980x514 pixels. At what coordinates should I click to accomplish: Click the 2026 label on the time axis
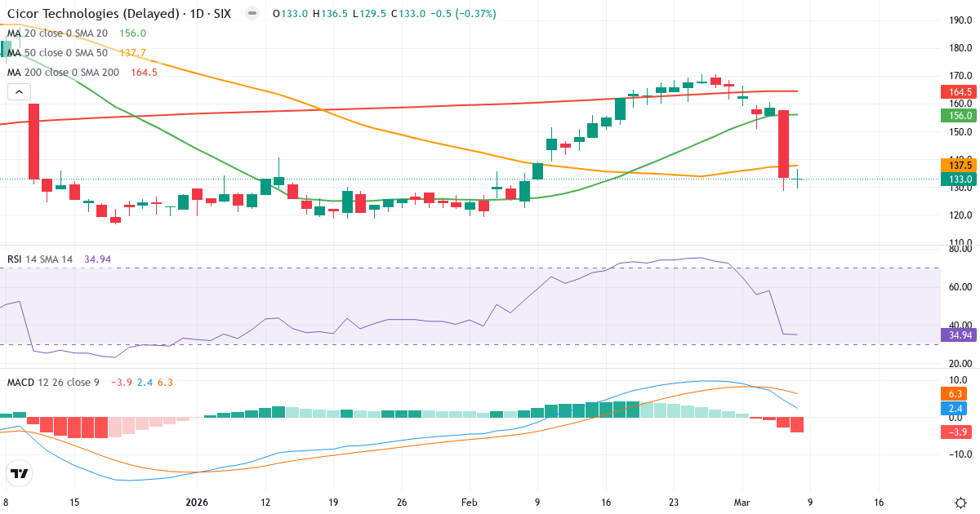tap(196, 503)
